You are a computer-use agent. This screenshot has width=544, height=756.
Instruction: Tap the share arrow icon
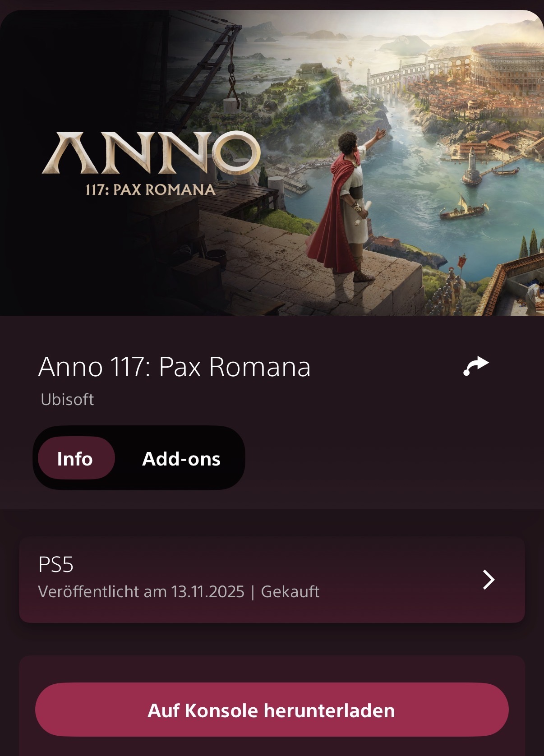(476, 366)
